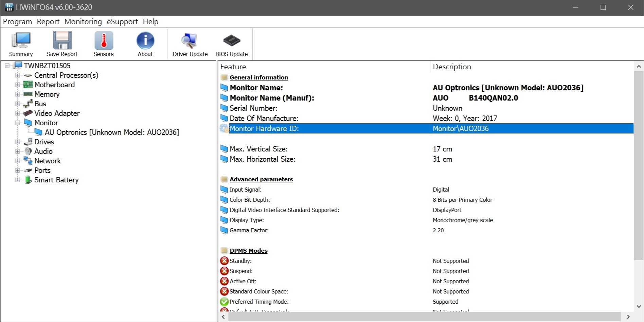Click the red X icon beside Active Off
Image resolution: width=644 pixels, height=322 pixels.
(x=224, y=281)
